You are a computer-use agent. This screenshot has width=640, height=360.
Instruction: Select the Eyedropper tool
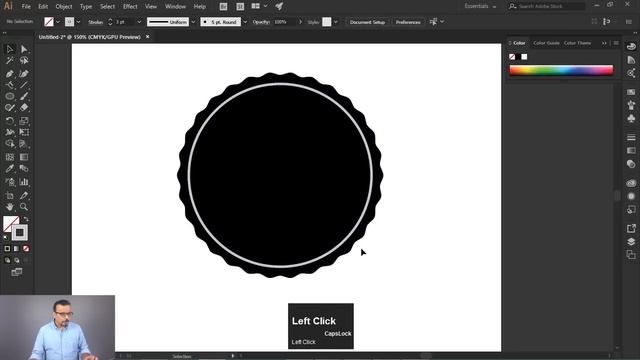tap(10, 169)
